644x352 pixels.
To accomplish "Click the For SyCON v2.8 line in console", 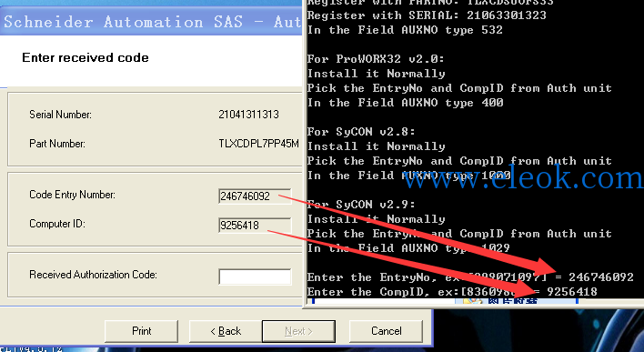I will point(361,132).
